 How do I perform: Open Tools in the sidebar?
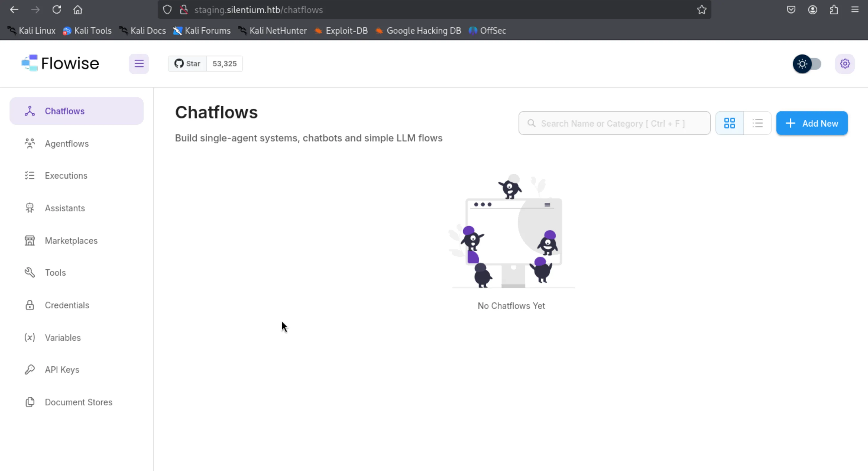tap(77, 272)
